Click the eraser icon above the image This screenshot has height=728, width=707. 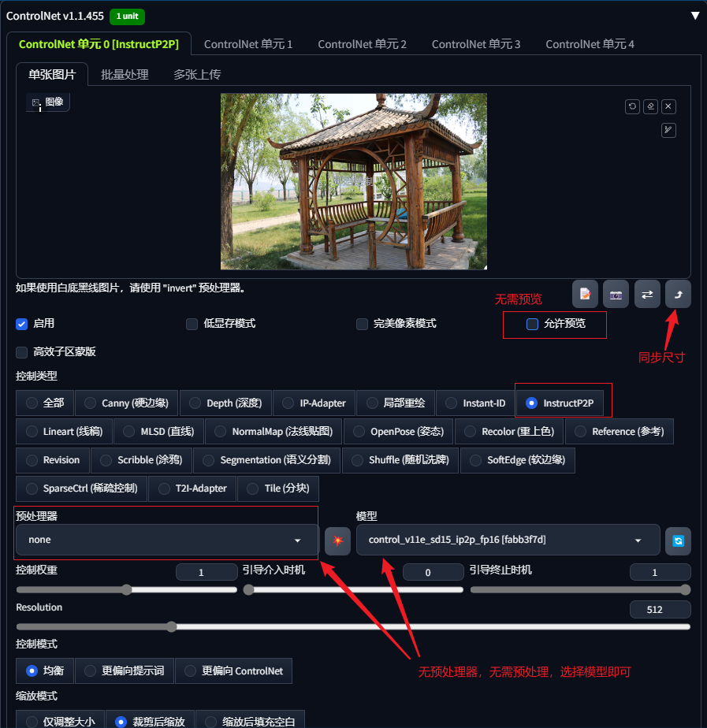coord(650,106)
